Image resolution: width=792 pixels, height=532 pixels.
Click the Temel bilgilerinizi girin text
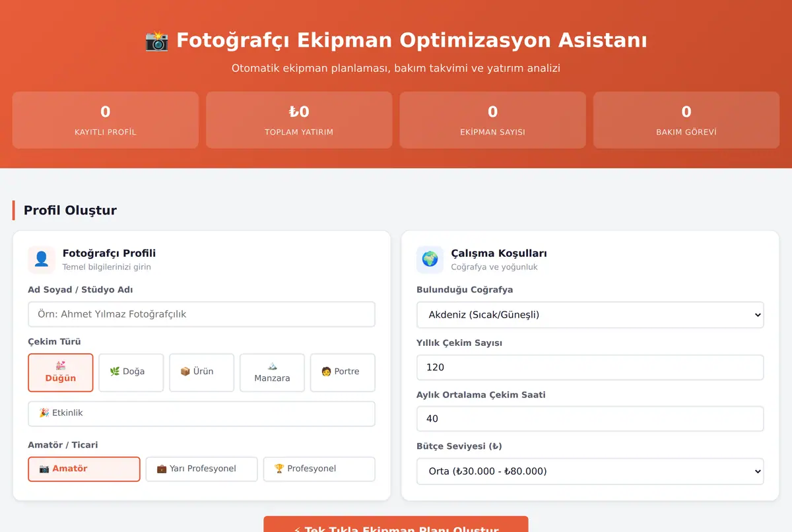pyautogui.click(x=107, y=267)
